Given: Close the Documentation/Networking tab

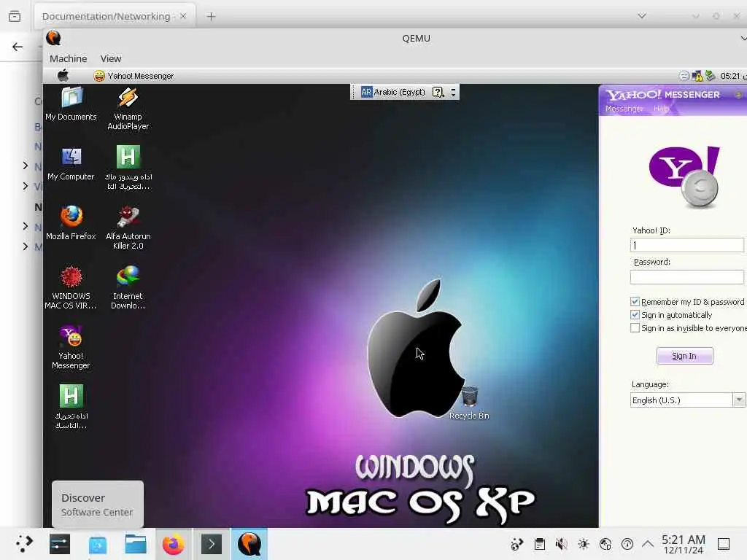Looking at the screenshot, I should [x=183, y=16].
